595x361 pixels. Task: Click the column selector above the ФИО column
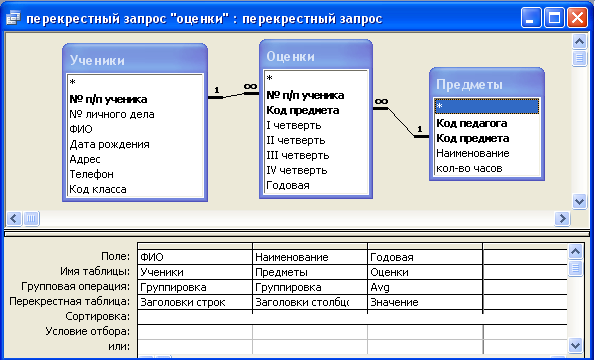(195, 246)
